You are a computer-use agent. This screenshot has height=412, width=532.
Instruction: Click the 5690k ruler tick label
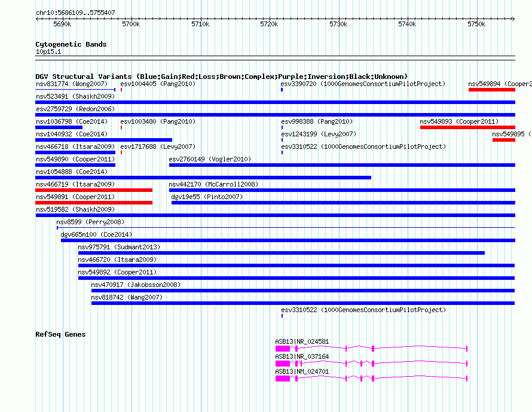coord(62,24)
